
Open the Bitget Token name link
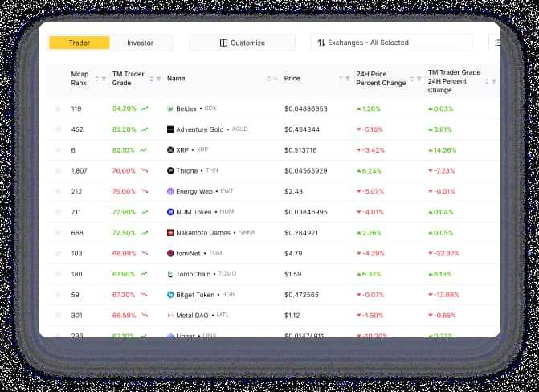[x=195, y=295]
